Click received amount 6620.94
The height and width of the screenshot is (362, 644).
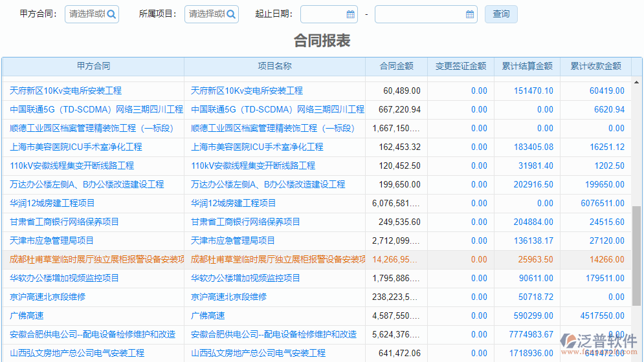click(x=609, y=110)
